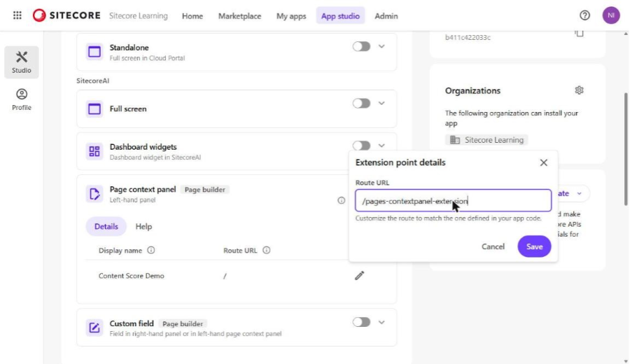Copy the app ID with copy icon
630x364 pixels.
click(x=579, y=33)
